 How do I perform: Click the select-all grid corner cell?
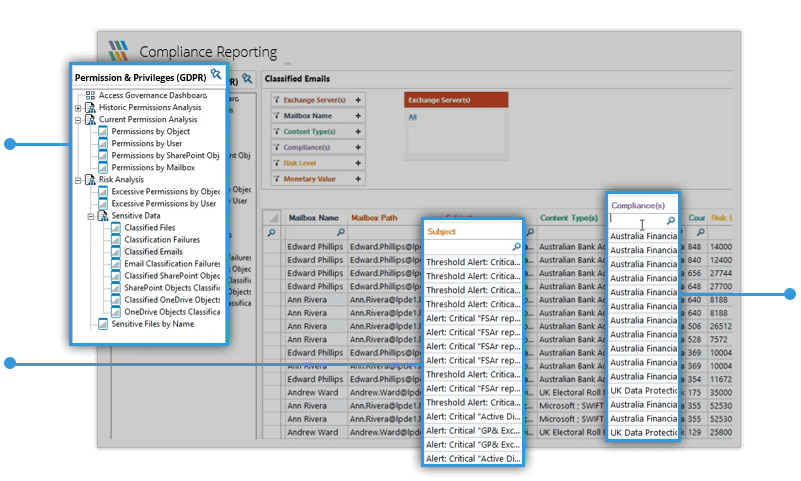coord(273,218)
